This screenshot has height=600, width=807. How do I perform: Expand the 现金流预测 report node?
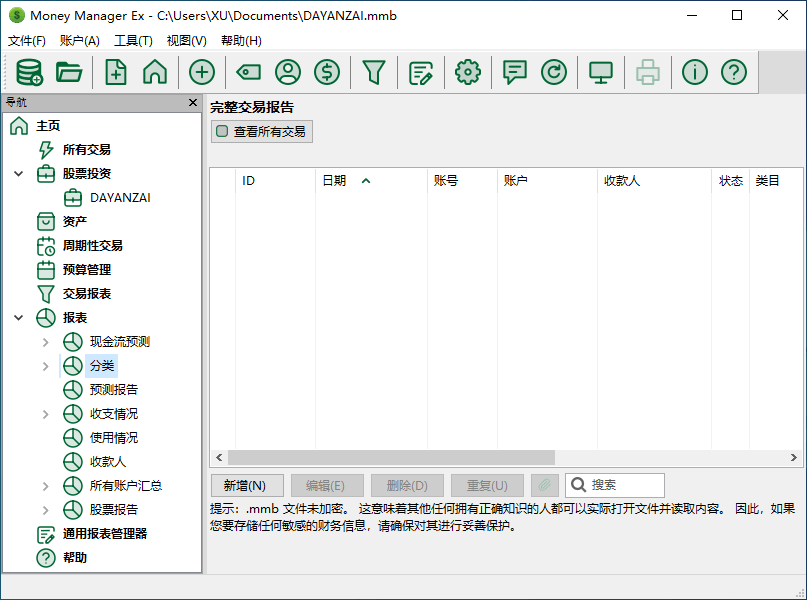tap(45, 342)
